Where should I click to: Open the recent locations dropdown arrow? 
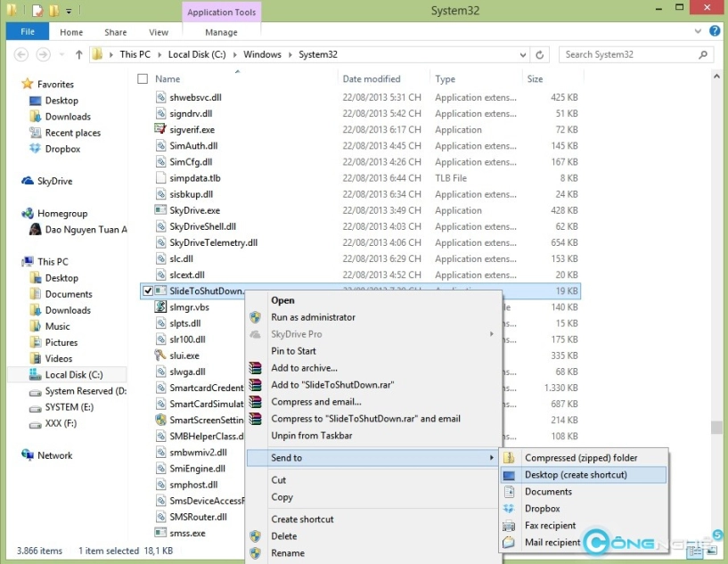tap(61, 54)
